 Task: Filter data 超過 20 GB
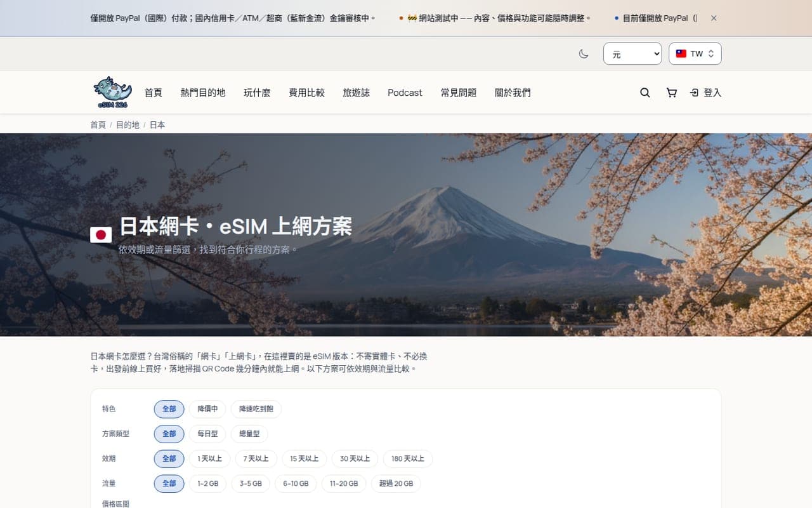click(396, 483)
